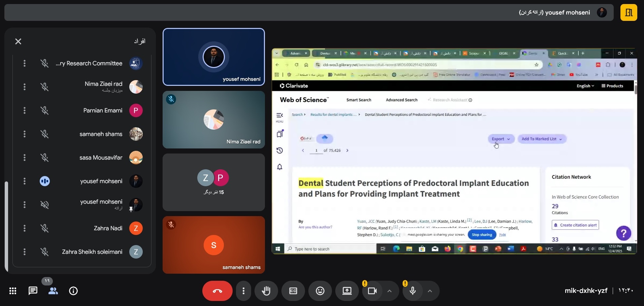Click the yellow companion mode icon
The height and width of the screenshot is (306, 644).
tap(629, 12)
